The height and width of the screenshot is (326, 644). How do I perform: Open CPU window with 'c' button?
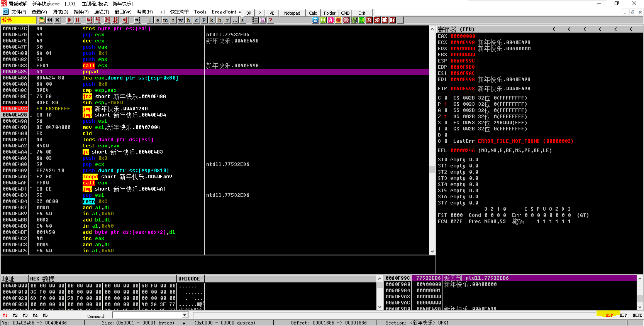point(196,20)
